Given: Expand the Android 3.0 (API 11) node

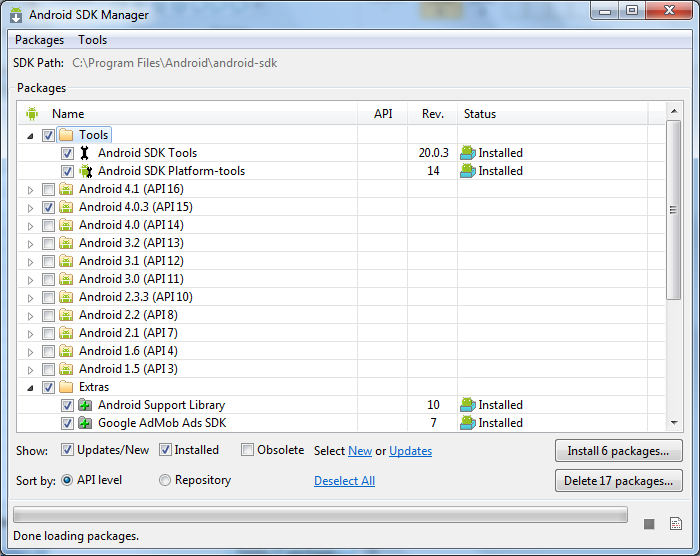Looking at the screenshot, I should pos(30,280).
